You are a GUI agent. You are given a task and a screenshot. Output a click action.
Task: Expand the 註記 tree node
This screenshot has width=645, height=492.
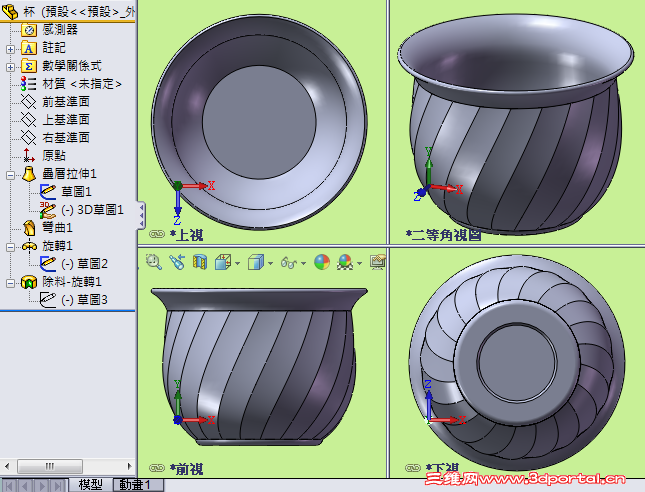[10, 49]
